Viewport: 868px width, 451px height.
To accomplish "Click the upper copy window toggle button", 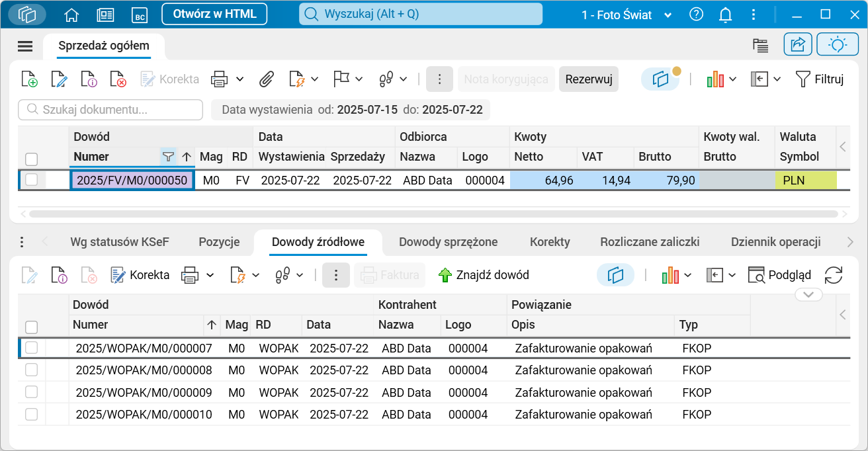I will [x=660, y=79].
